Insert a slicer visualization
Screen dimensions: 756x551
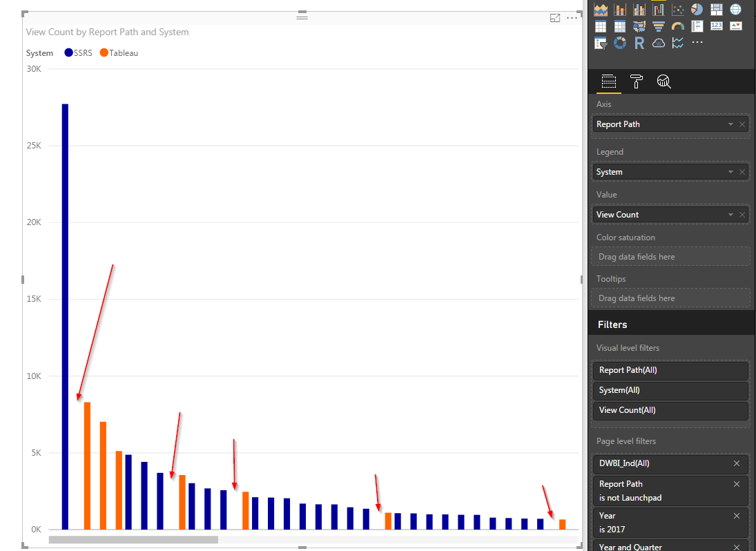pos(601,43)
